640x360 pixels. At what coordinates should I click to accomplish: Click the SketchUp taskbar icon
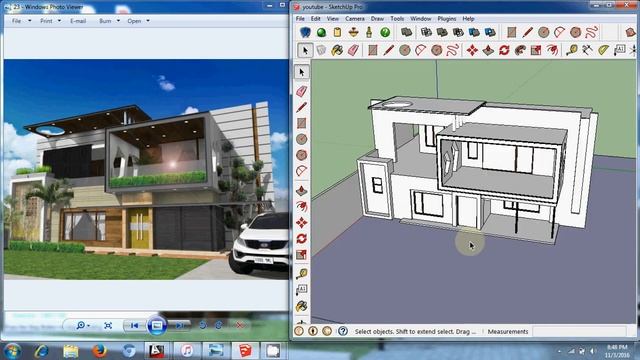click(x=245, y=351)
